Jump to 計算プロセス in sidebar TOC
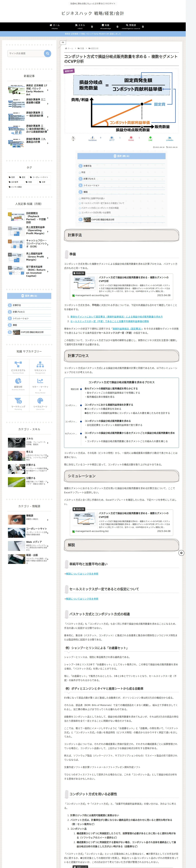Image resolution: width=196 pixels, height=868 pixels. (x=19, y=312)
